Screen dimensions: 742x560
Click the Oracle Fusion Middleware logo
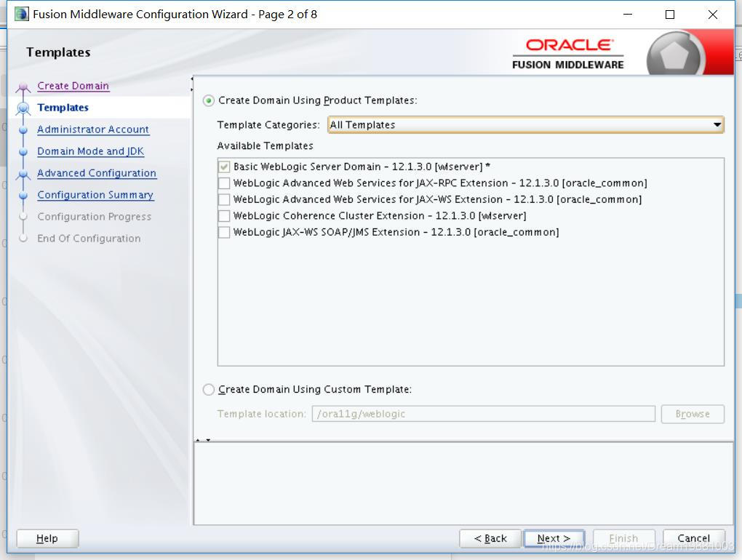pos(568,54)
